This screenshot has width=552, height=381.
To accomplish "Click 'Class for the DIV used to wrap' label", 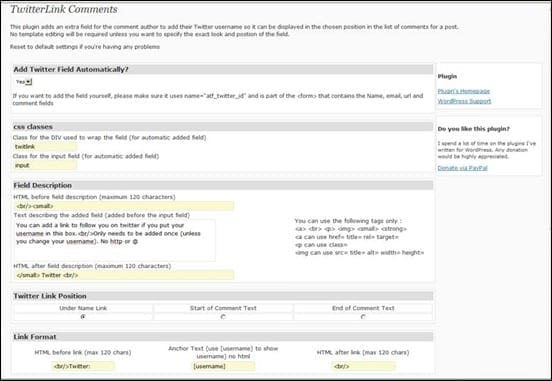I will click(x=109, y=137).
